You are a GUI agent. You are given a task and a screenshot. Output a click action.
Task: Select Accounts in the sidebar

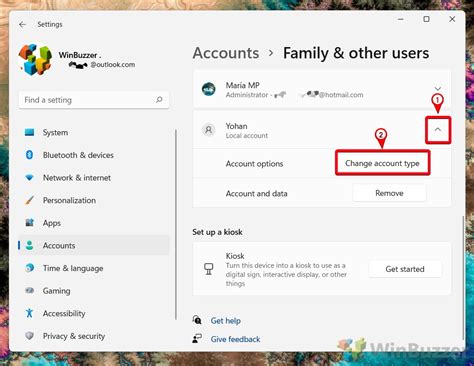pos(94,245)
